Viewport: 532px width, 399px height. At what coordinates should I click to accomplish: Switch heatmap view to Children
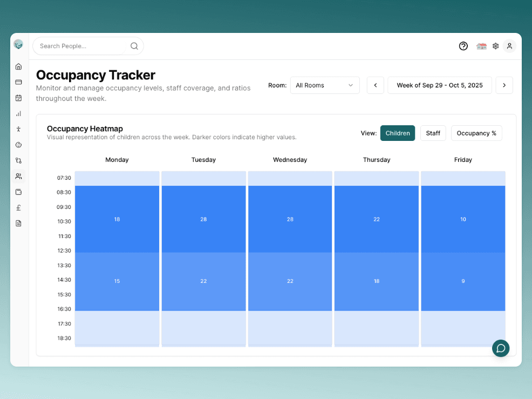click(x=397, y=133)
